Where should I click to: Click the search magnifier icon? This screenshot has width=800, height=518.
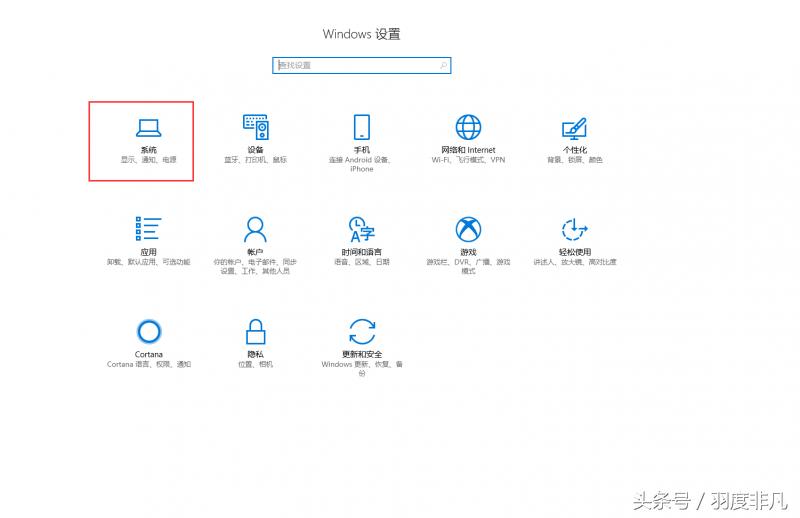443,65
